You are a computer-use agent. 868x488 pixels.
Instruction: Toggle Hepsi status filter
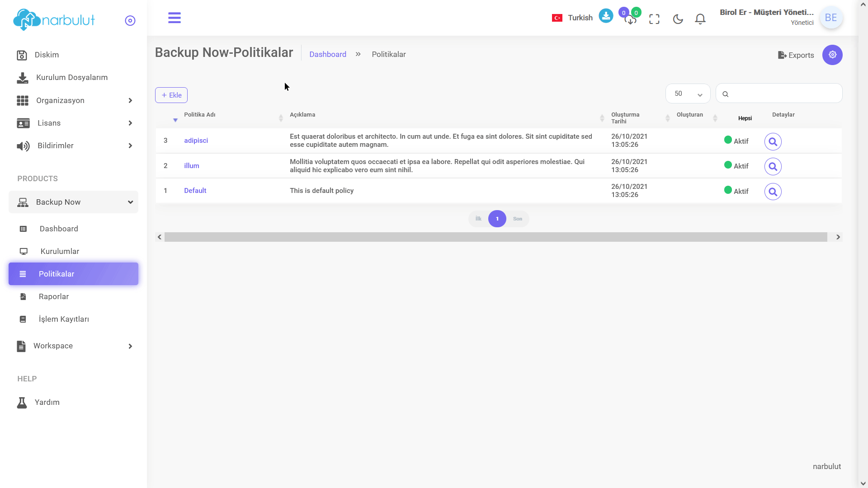point(745,118)
